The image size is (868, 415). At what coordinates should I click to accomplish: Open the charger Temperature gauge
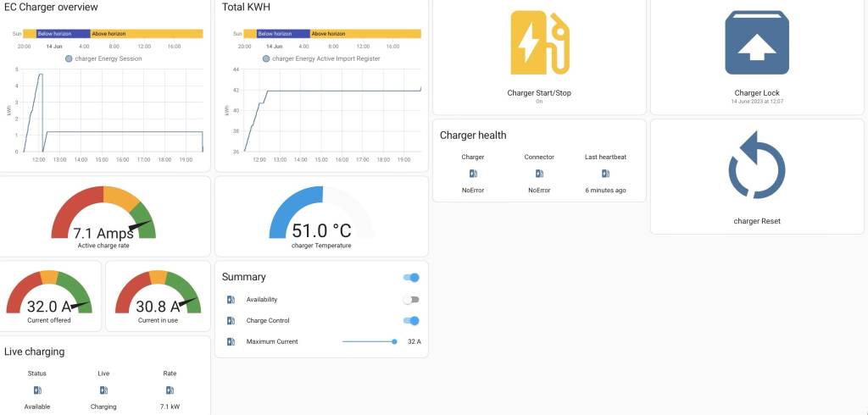pos(321,217)
